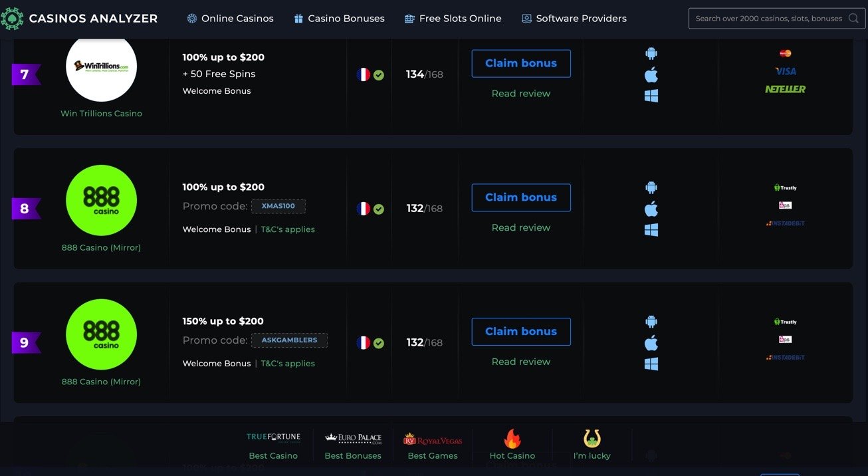Open the Casino Bonuses menu
868x476 pixels.
coord(339,19)
